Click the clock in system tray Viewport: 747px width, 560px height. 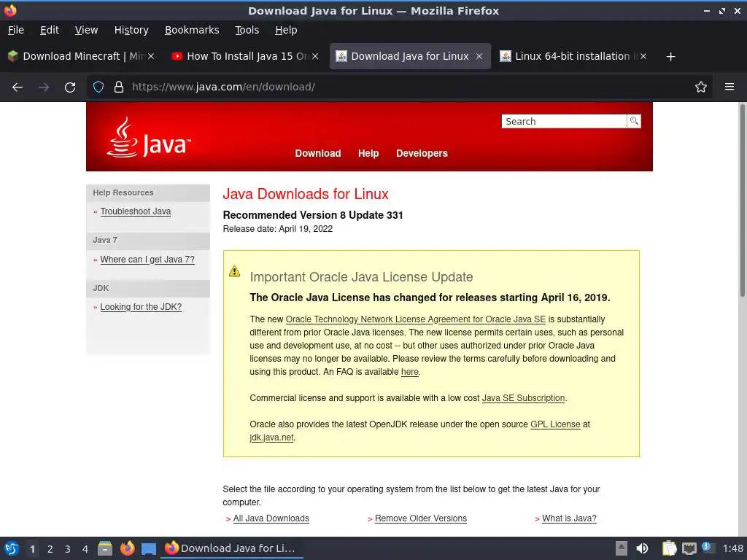coord(732,548)
